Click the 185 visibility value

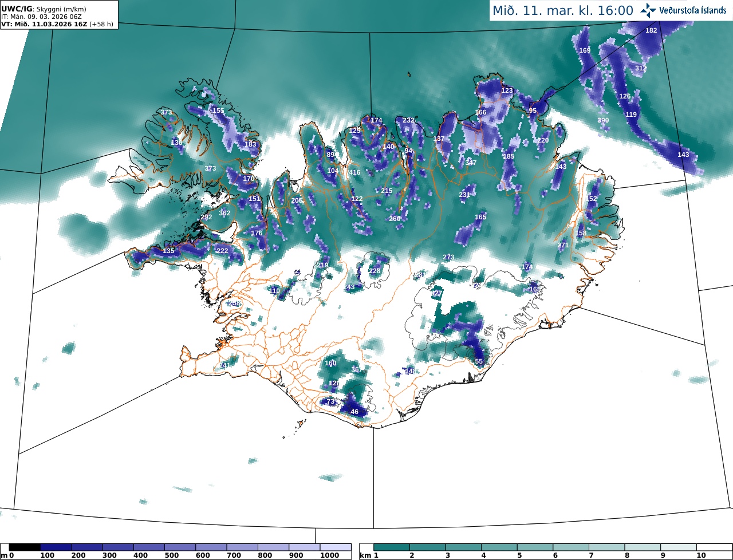coord(509,156)
